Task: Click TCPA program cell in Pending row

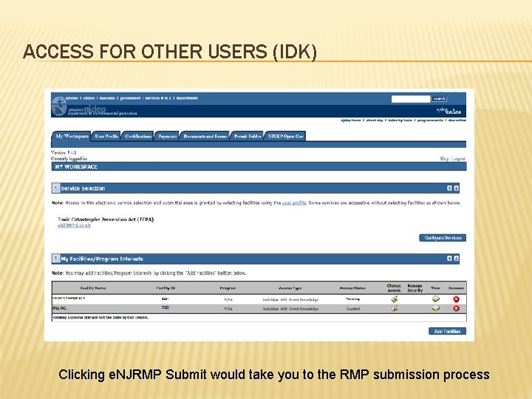Action: (228, 299)
